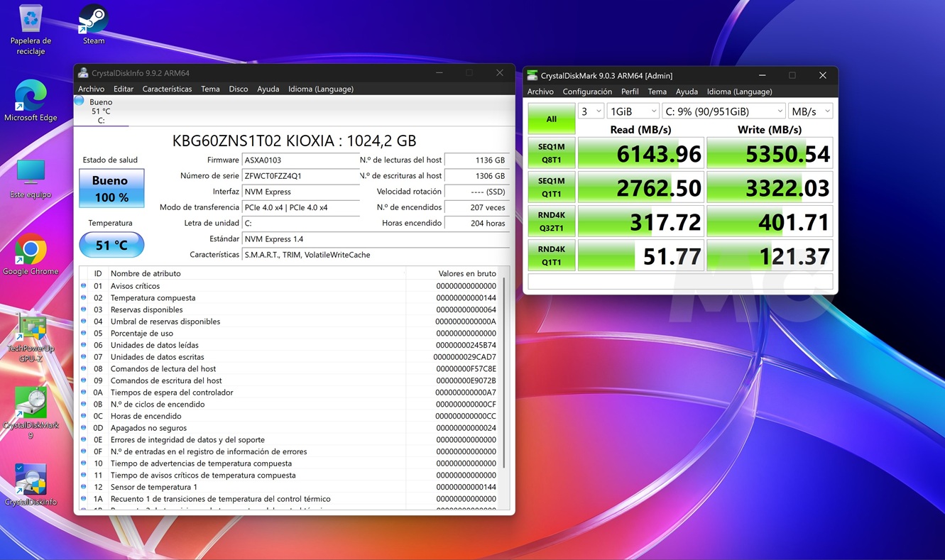Open Idioma (Language) menu in CrystalDiskInfo
The height and width of the screenshot is (560, 945).
coord(321,89)
